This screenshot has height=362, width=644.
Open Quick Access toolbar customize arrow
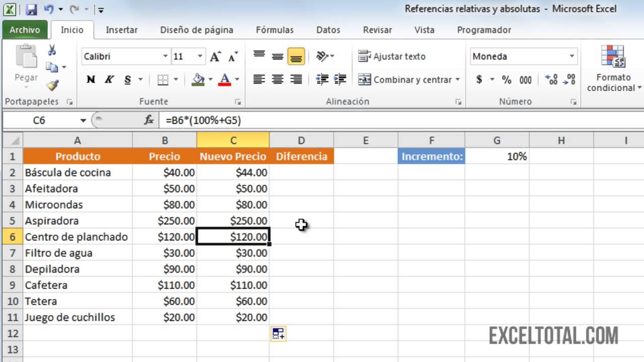point(100,10)
